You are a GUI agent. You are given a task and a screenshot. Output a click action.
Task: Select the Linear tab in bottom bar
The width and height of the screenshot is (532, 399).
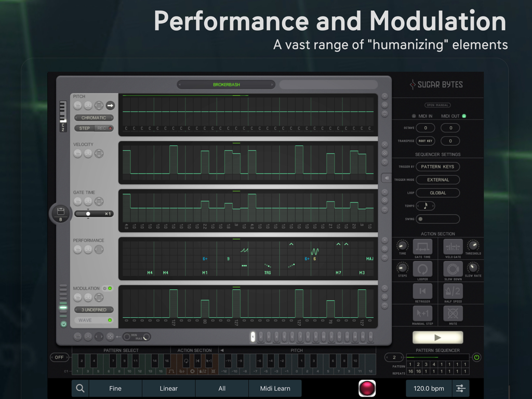tap(168, 388)
